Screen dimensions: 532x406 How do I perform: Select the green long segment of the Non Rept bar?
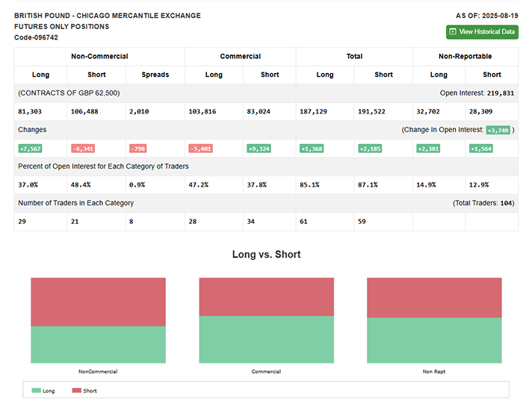click(x=434, y=340)
